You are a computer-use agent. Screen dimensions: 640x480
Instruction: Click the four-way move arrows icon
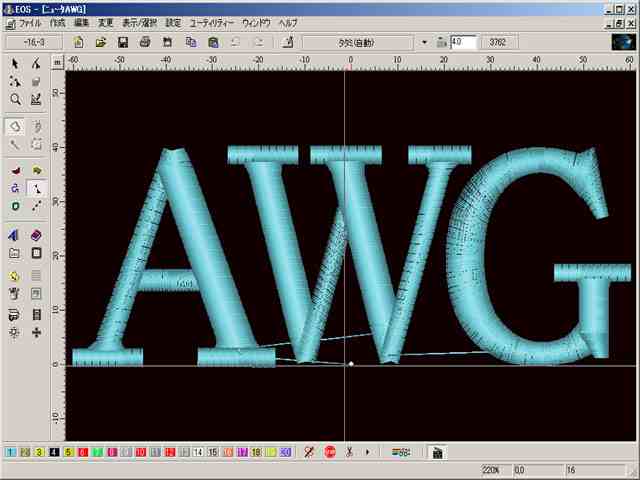point(36,333)
